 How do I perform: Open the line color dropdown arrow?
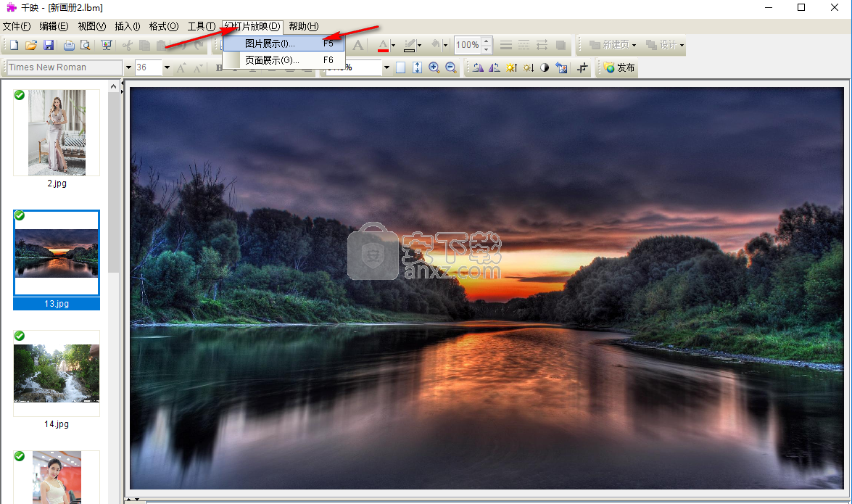420,45
